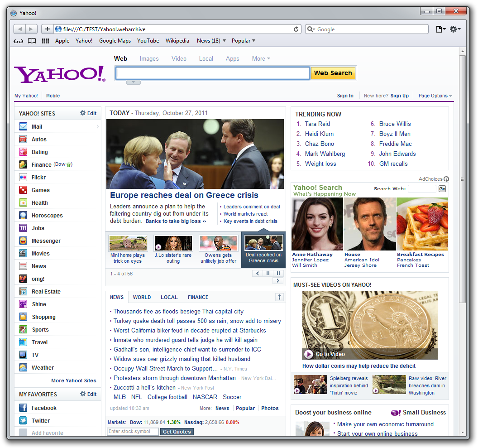The image size is (478, 448).
Task: Open the Flickr dots icon
Action: click(23, 177)
